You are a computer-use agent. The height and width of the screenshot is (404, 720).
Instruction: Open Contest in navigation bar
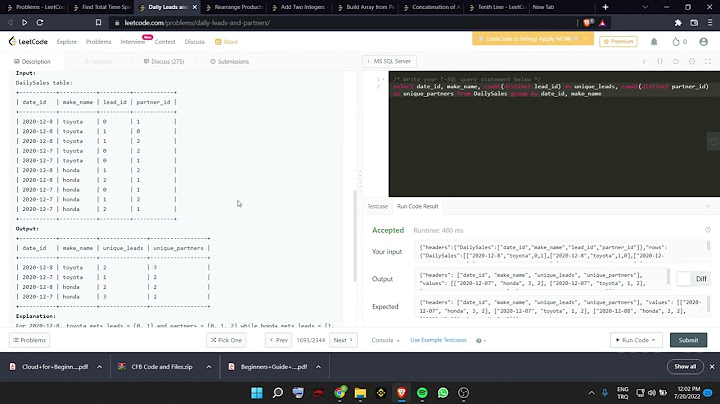[x=165, y=42]
